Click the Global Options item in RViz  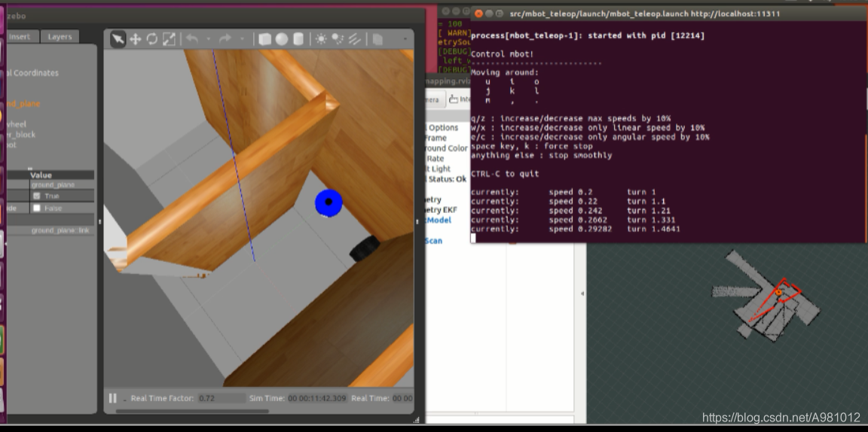(x=442, y=127)
